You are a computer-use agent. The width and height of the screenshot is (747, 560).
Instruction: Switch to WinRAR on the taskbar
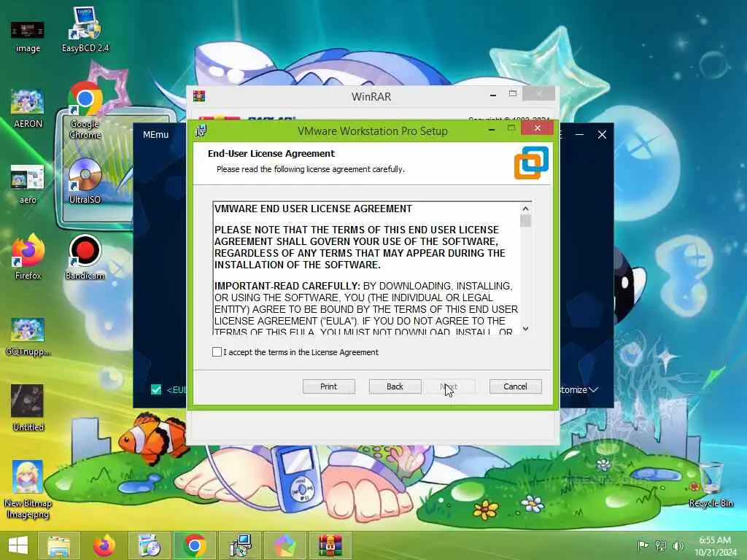pos(330,545)
